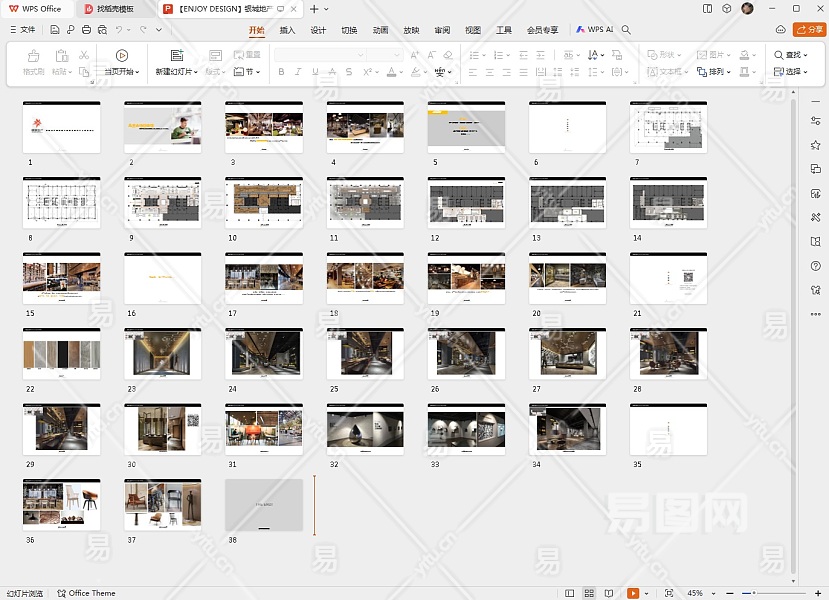The height and width of the screenshot is (600, 829).
Task: Switch to reading view in status bar
Action: coord(608,593)
